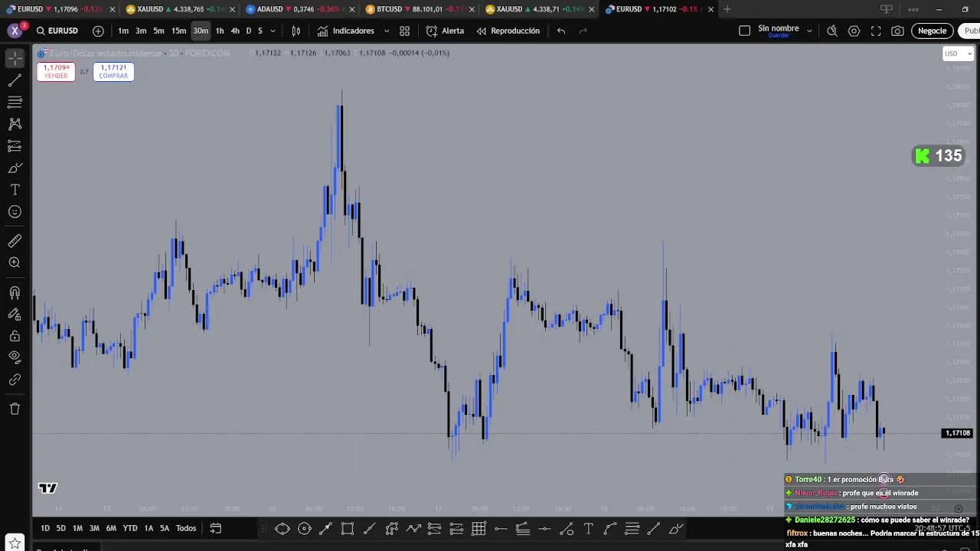980x551 pixels.
Task: Open the user profile avatar menu
Action: tap(15, 31)
